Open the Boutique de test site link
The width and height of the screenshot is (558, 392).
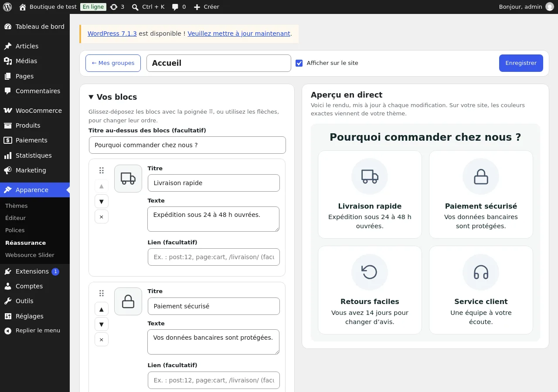coord(48,7)
